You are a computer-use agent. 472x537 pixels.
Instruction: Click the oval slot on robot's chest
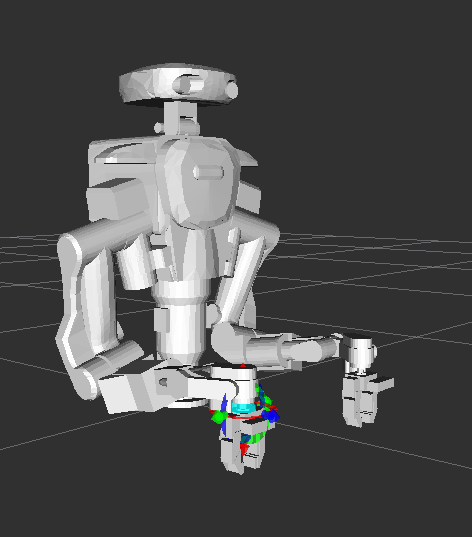208,172
